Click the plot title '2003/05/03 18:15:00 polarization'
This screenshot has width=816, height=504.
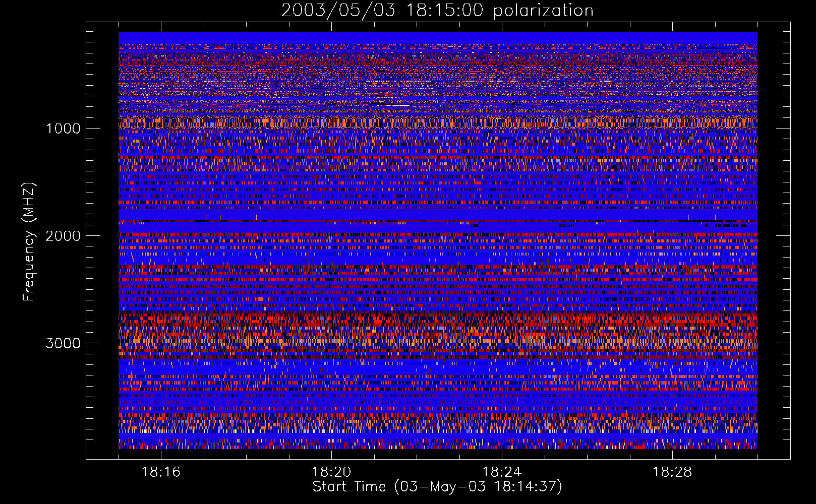pos(437,11)
